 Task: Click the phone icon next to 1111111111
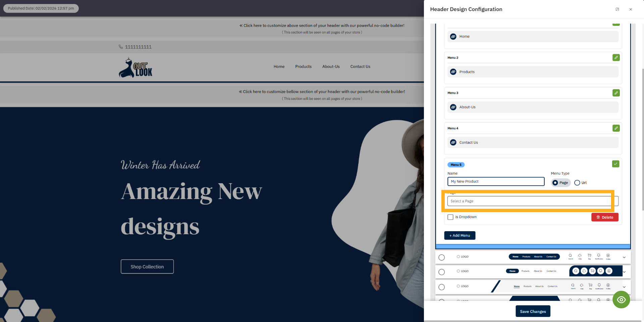121,47
